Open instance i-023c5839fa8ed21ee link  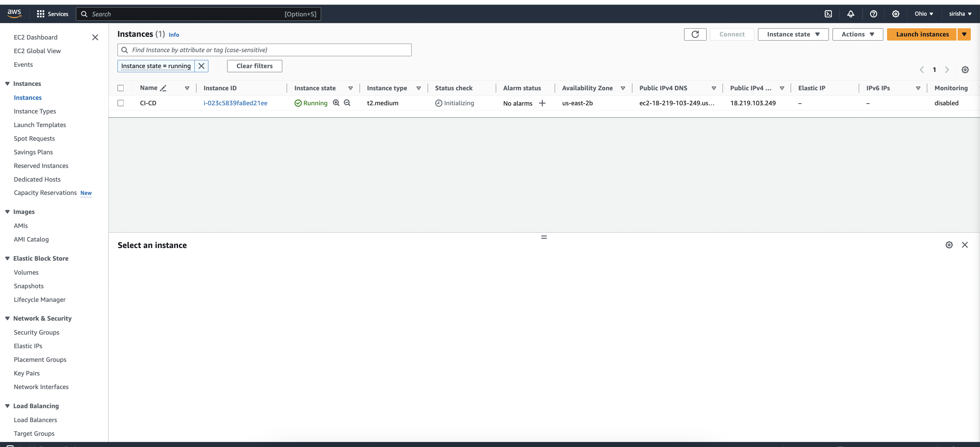click(x=235, y=103)
